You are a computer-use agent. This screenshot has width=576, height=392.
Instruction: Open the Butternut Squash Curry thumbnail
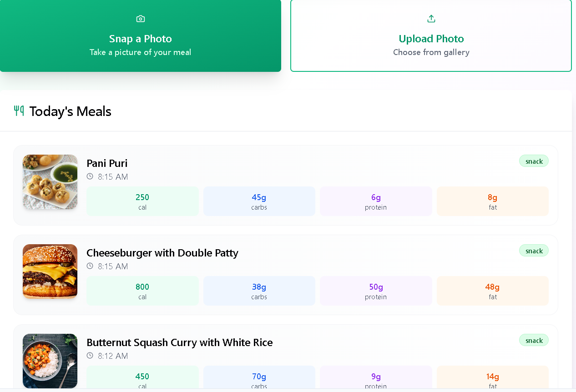[50, 361]
